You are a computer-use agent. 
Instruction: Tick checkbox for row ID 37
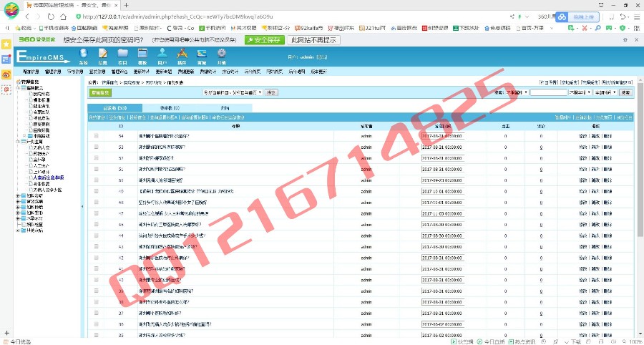click(97, 313)
